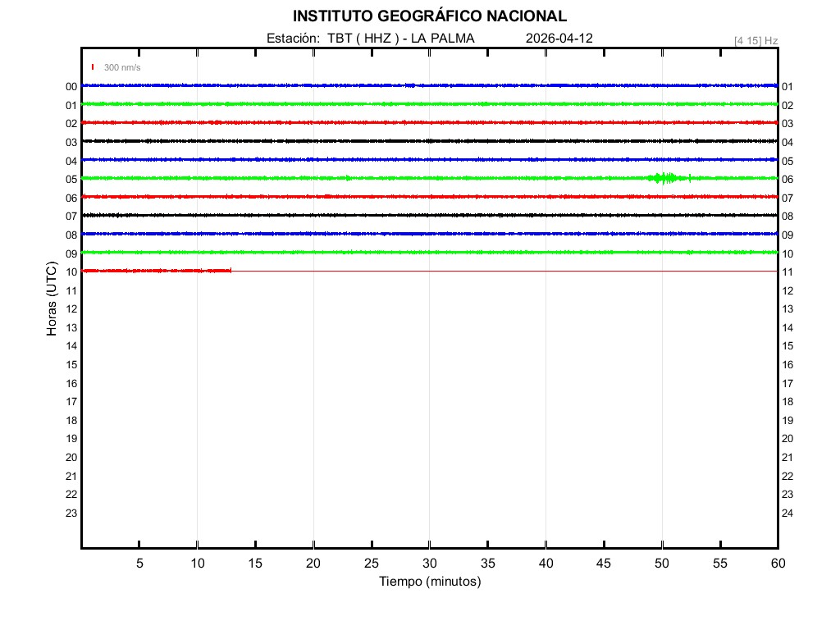Click the [4 15] Hz filter label
This screenshot has height=630, width=840.
point(756,40)
